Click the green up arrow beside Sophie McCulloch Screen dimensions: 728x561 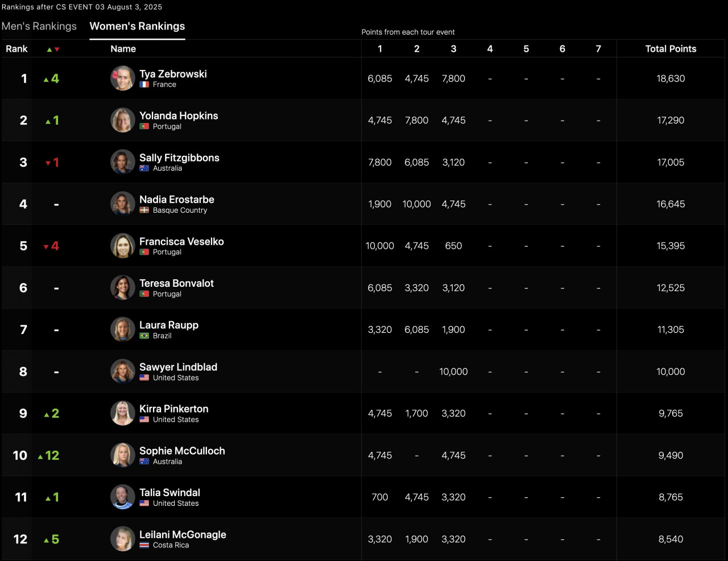[x=40, y=456]
